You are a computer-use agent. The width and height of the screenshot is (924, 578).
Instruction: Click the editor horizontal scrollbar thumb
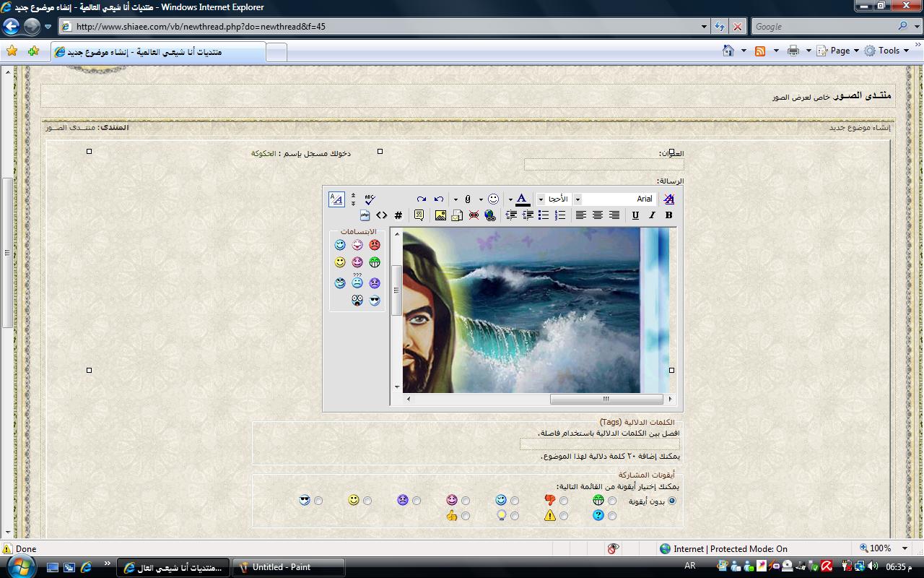pos(606,399)
